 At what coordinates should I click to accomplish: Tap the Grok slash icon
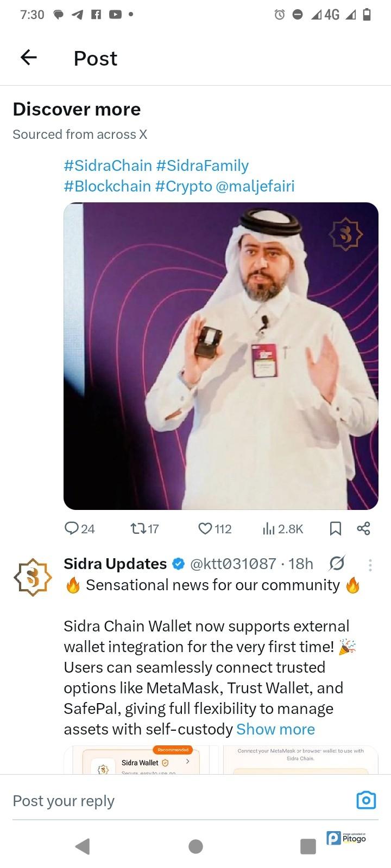click(x=337, y=564)
